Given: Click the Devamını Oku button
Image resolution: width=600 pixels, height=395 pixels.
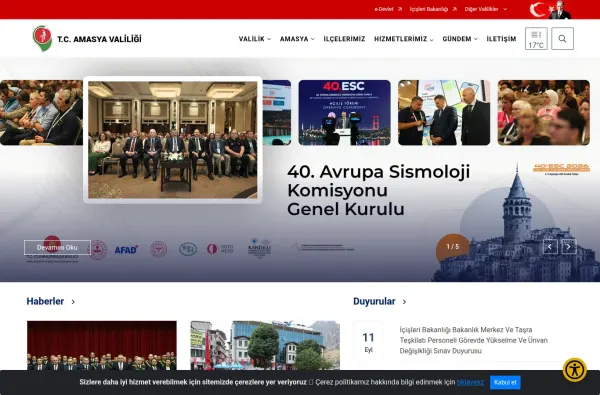Looking at the screenshot, I should coord(57,247).
